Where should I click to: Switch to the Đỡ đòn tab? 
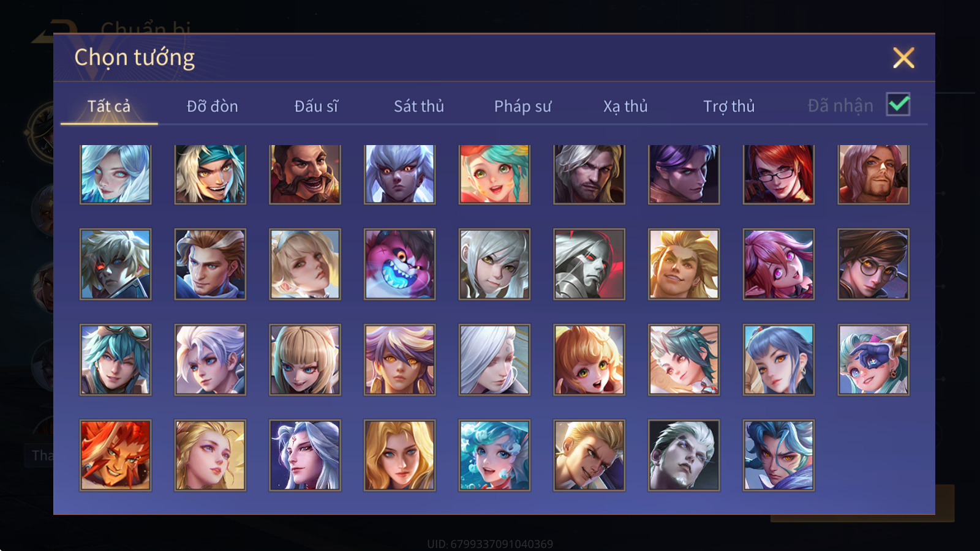pyautogui.click(x=212, y=106)
